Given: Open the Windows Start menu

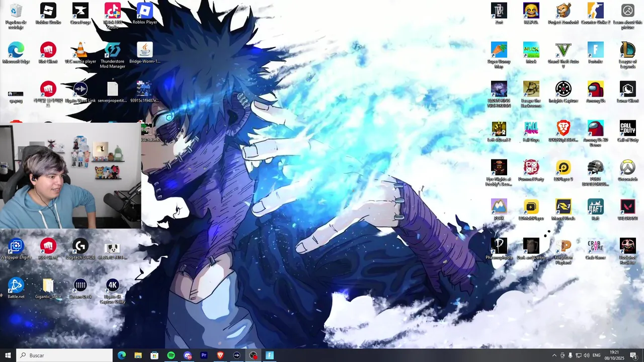Looking at the screenshot, I should pos(8,355).
